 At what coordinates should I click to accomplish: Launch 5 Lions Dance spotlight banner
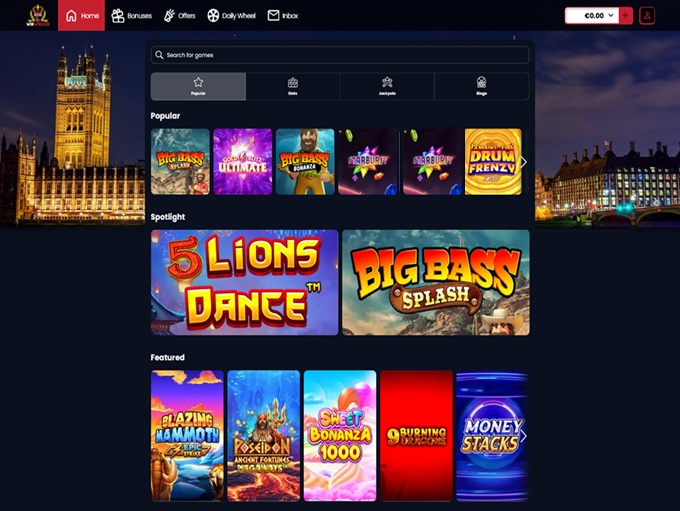tap(244, 282)
